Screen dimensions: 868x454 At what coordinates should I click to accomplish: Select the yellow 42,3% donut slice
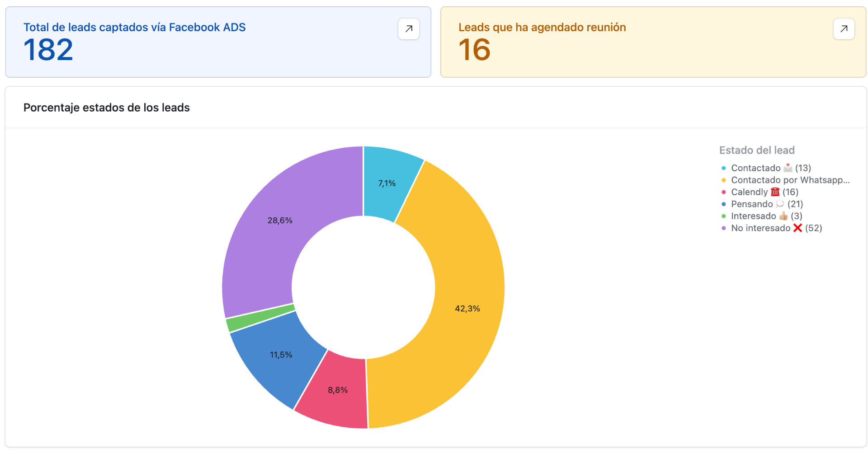467,309
